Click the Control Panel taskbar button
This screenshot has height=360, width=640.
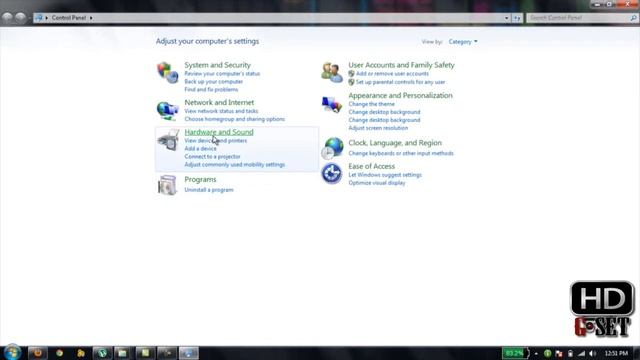(x=189, y=353)
